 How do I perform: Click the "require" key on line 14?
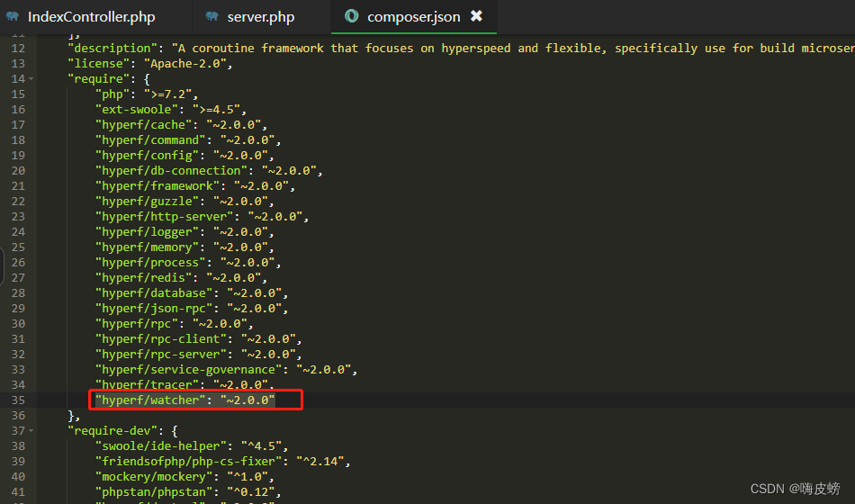pyautogui.click(x=99, y=78)
